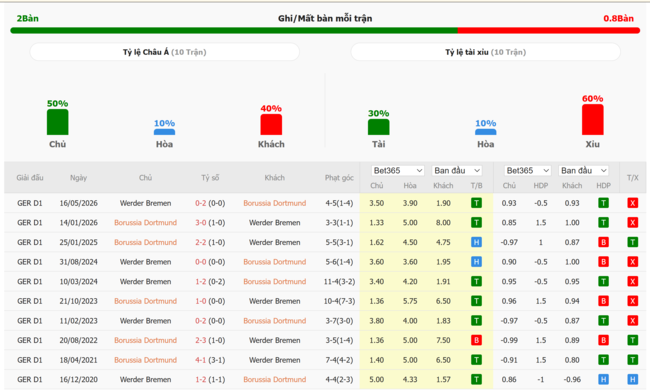This screenshot has height=391, width=650.
Task: Click the blue H T/B badge in 25/01/2025 row
Action: (x=476, y=242)
